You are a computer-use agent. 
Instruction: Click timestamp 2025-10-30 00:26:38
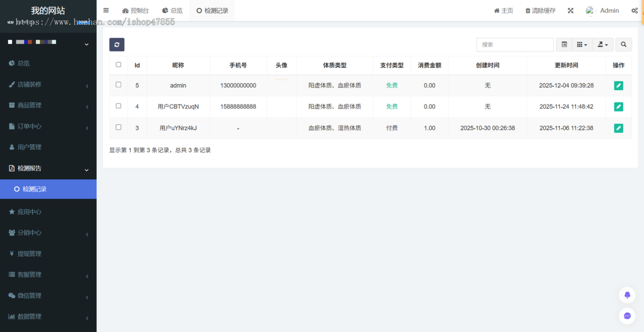tap(487, 128)
